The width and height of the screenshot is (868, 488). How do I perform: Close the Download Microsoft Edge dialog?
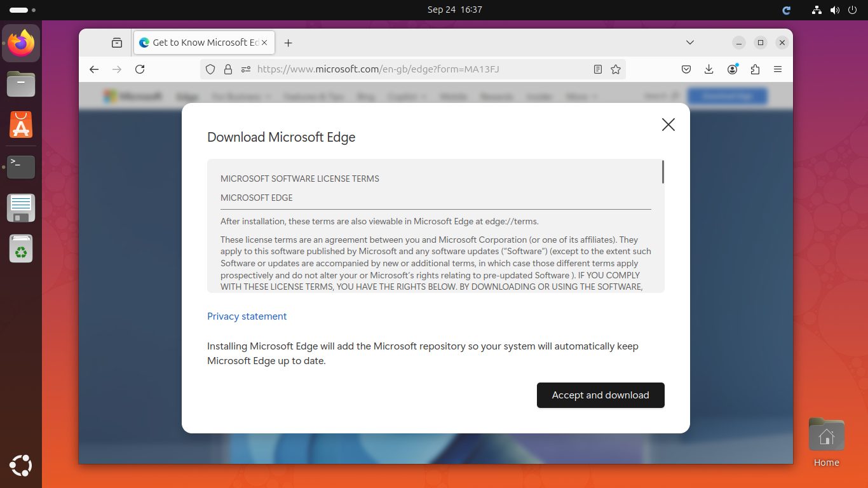point(668,125)
